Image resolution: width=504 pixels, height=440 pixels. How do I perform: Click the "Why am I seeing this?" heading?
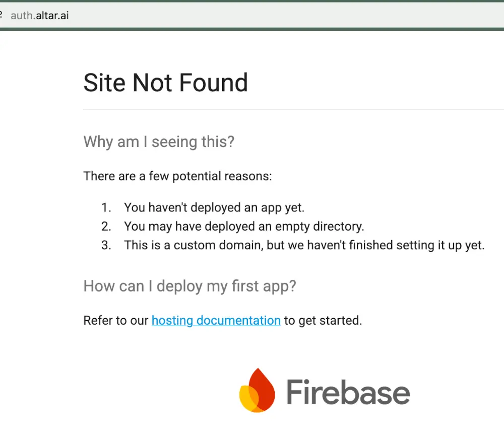tap(159, 141)
